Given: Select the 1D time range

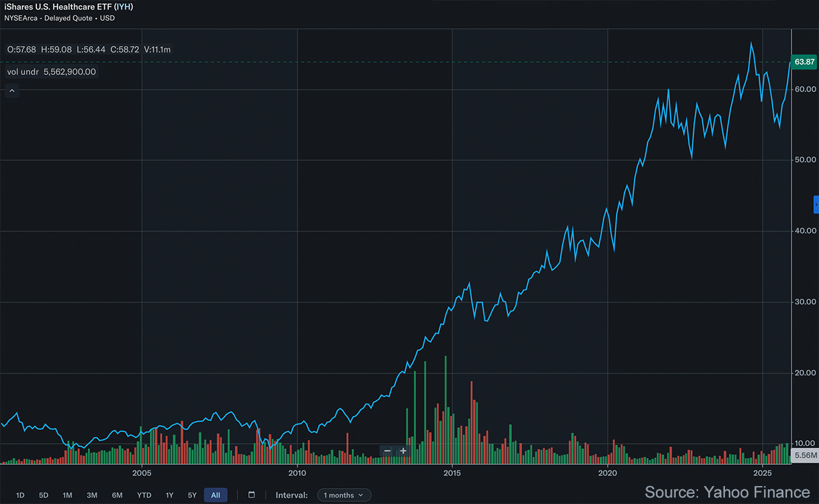Looking at the screenshot, I should (x=20, y=495).
